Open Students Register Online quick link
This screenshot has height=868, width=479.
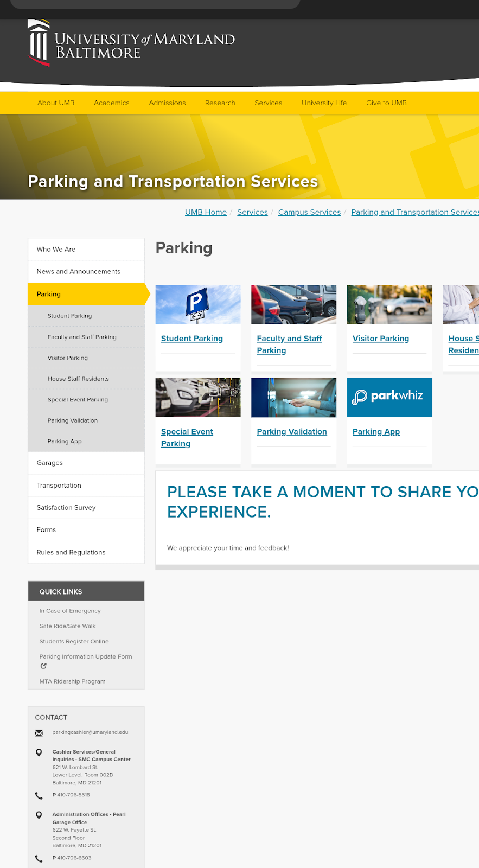74,641
